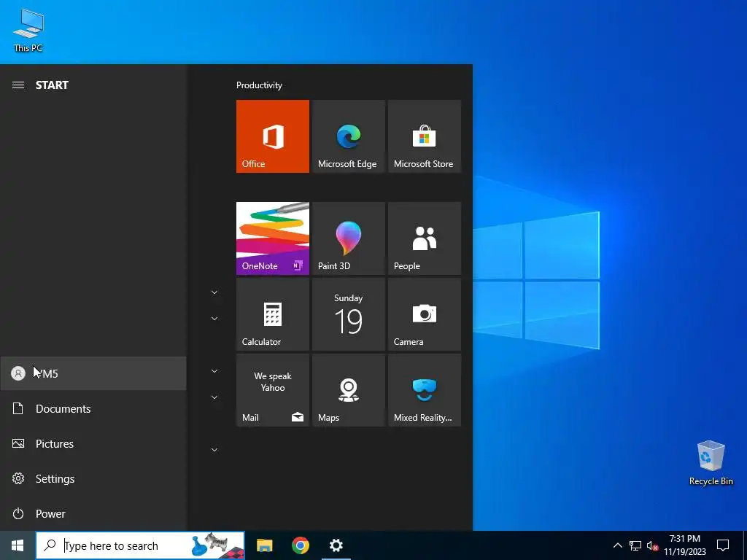Click the muted volume tray icon
Viewport: 747px width, 560px height.
(x=652, y=545)
